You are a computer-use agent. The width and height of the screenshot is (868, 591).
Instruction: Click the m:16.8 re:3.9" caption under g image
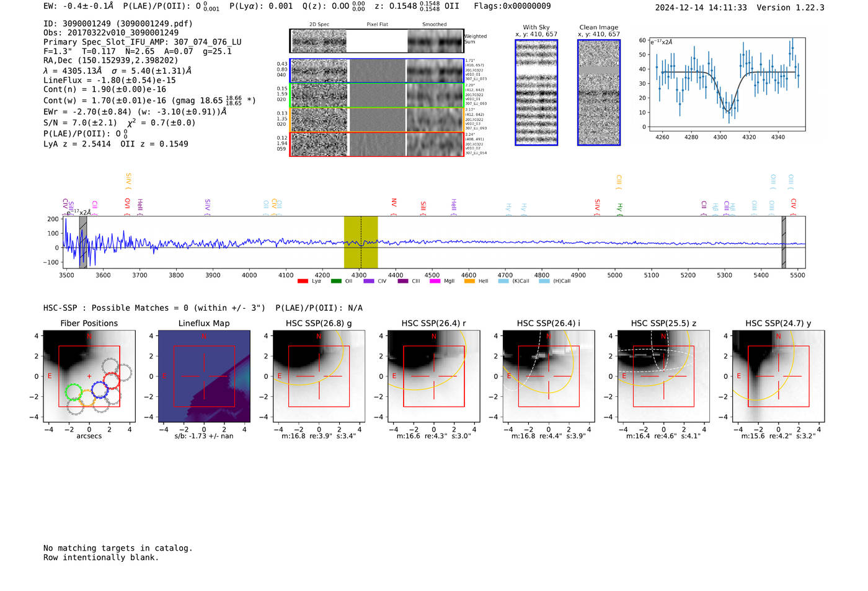319,436
